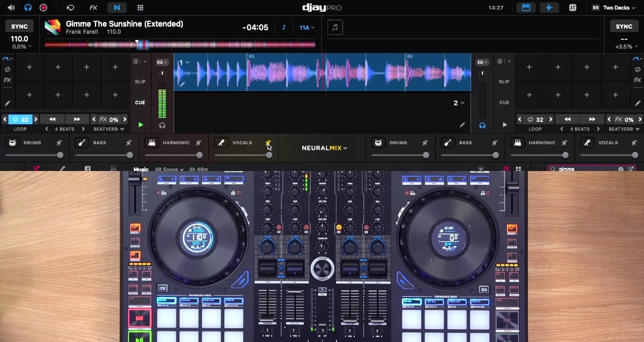Toggle SLIP mode on right deck
This screenshot has width=644, height=342.
click(504, 82)
